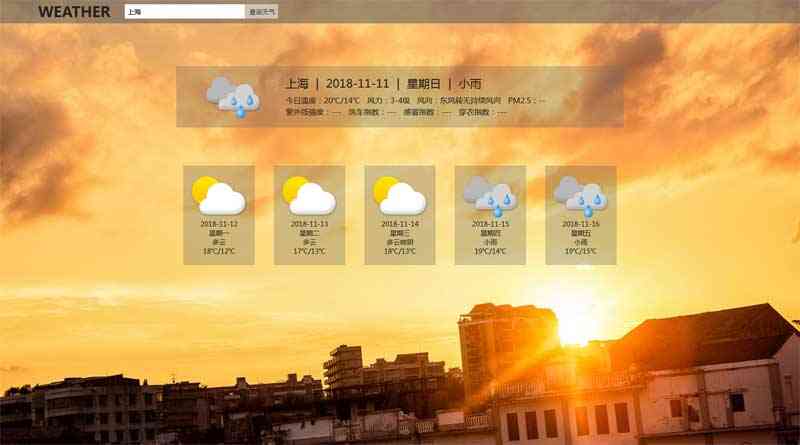Click the rain icon for 2018-11-16
Screen dimensions: 800x445
tap(580, 195)
